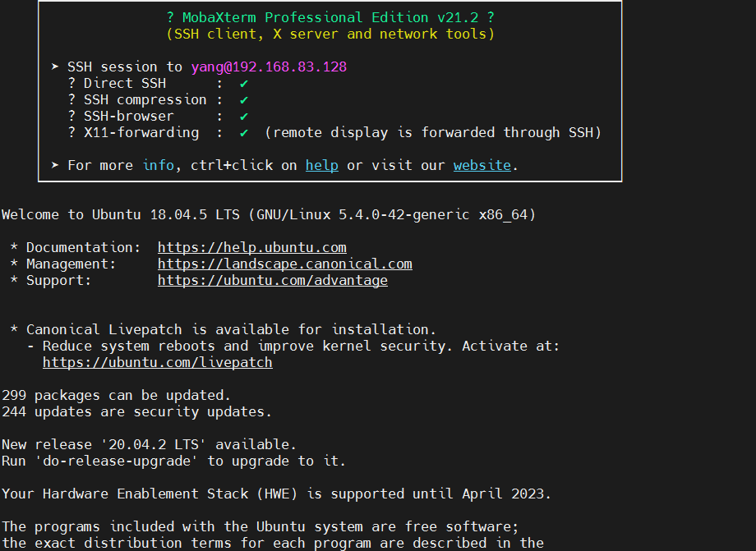
Task: Click the green checkmark beside Direct SSH
Action: click(244, 84)
